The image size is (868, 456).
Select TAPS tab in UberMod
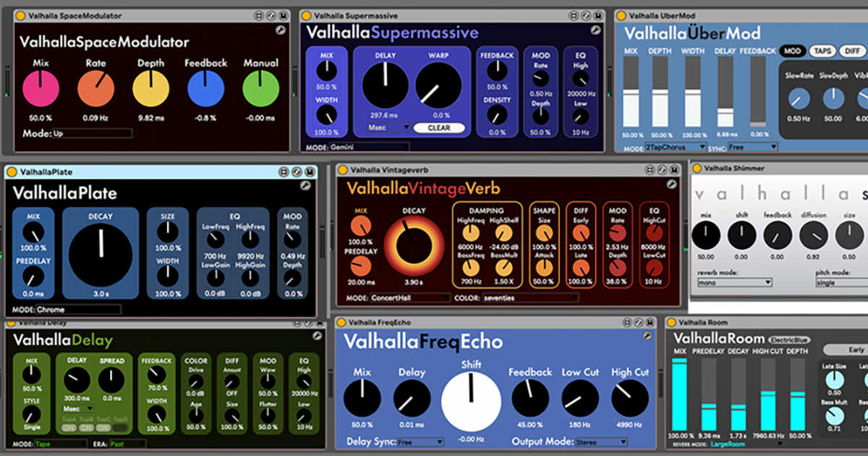(x=822, y=51)
